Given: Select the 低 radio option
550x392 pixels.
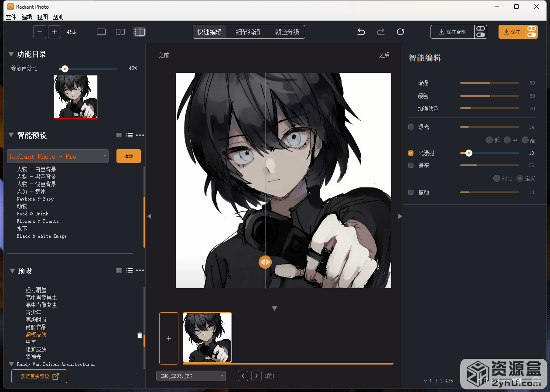Looking at the screenshot, I should (x=489, y=140).
